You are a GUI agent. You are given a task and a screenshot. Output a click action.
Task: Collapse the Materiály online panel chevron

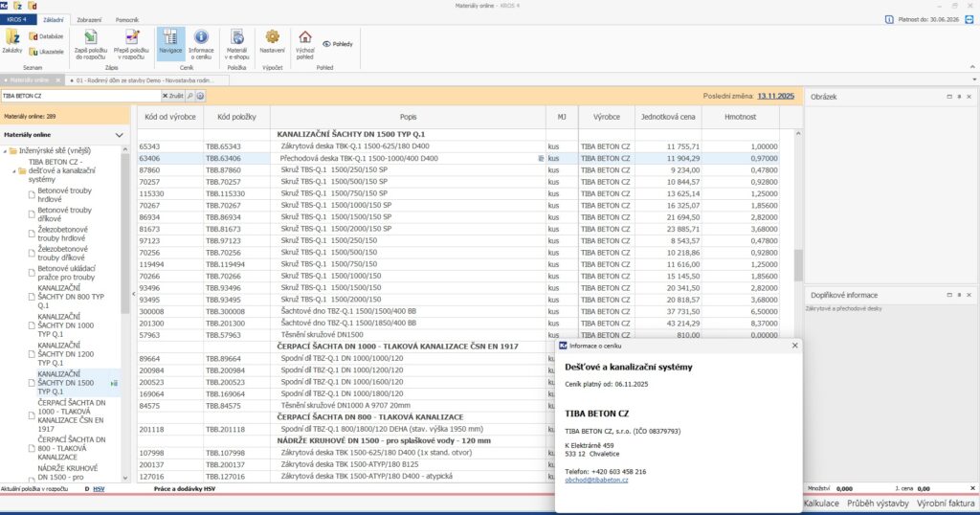coord(120,136)
